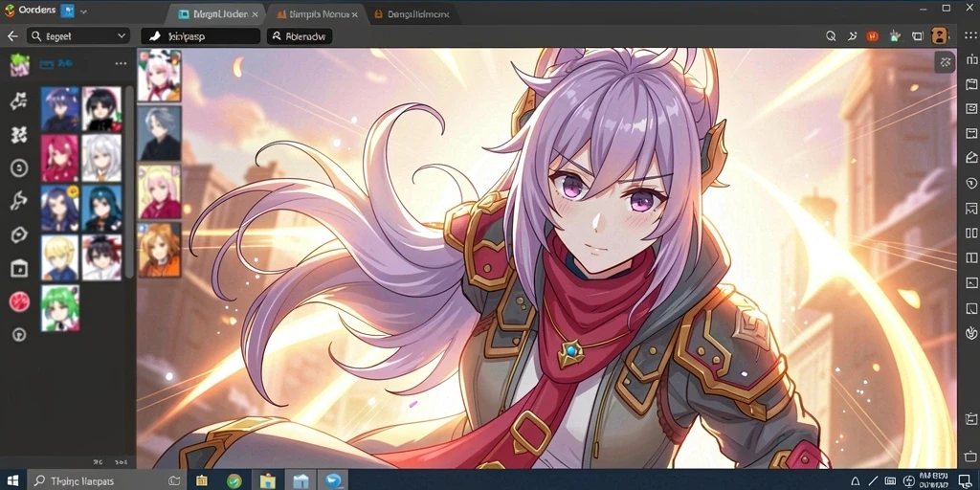Click the red circle icon in left sidebar
The width and height of the screenshot is (980, 490).
tap(19, 301)
